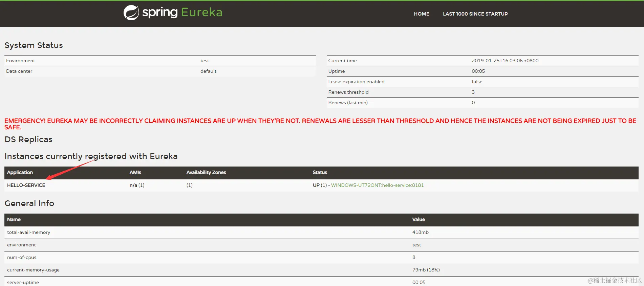Select the server-uptime row name
The width and height of the screenshot is (644, 286).
[23, 282]
